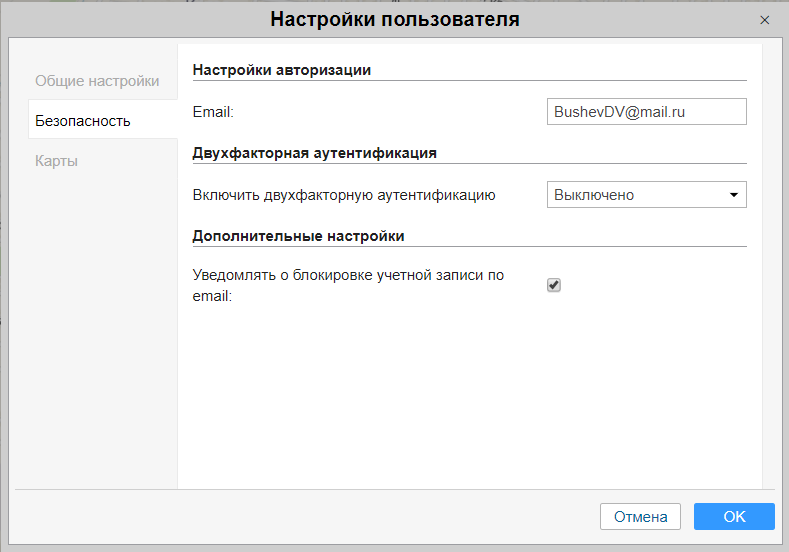Click the Двухфакторная аутентификация section header

pyautogui.click(x=314, y=153)
